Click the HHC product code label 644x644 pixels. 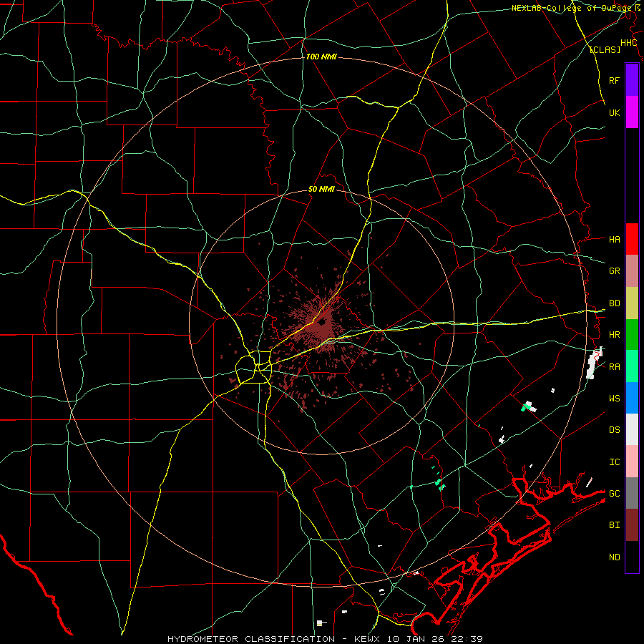pyautogui.click(x=628, y=43)
